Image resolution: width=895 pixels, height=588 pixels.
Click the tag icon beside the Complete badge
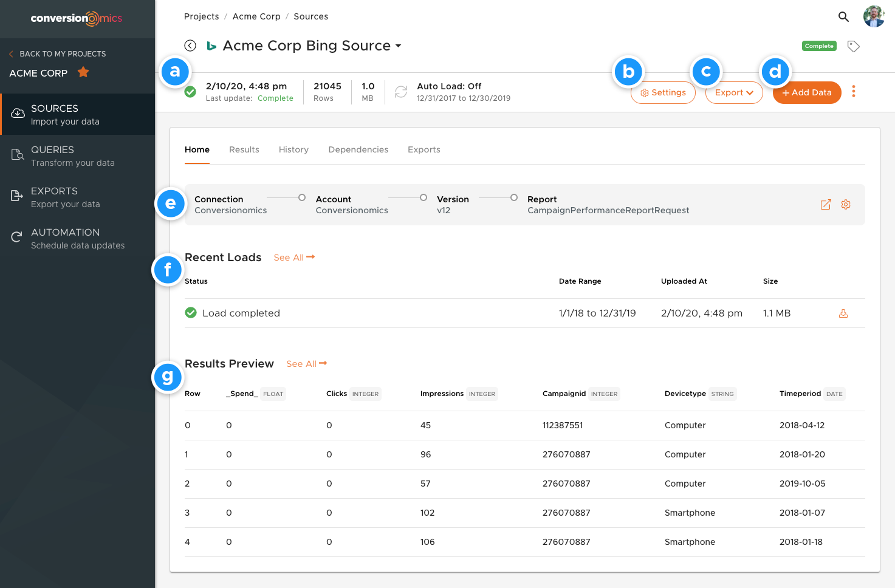pos(853,46)
